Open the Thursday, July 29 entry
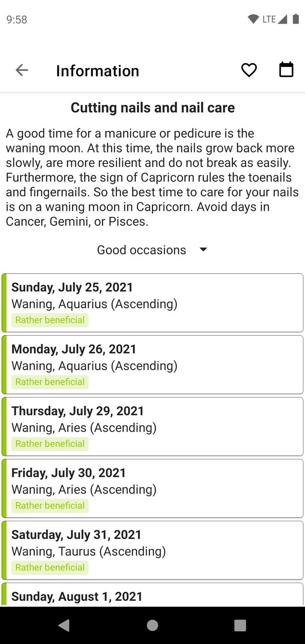The image size is (305, 644). click(152, 426)
